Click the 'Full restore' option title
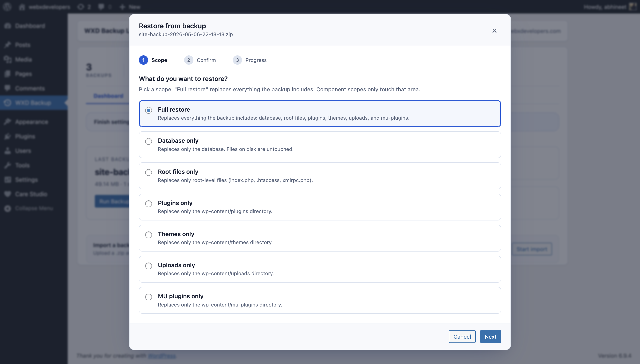 click(x=174, y=109)
